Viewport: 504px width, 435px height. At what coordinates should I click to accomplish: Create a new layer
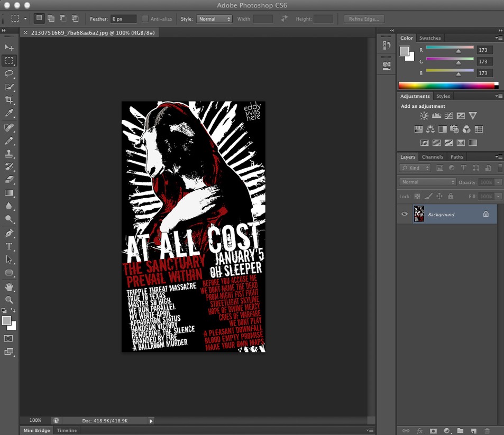473,431
